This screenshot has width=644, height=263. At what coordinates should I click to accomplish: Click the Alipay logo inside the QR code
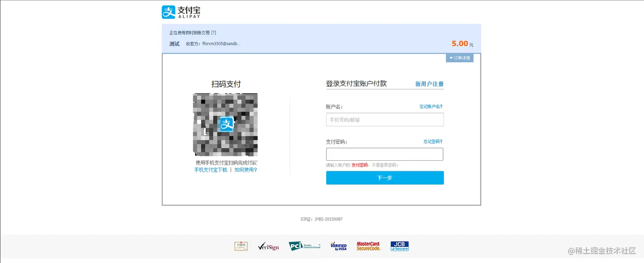227,124
